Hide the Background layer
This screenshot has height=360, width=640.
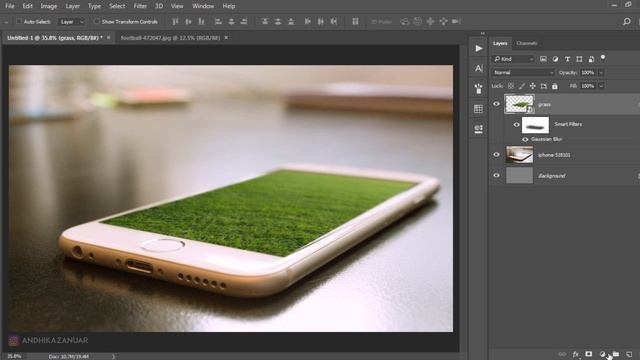[496, 176]
